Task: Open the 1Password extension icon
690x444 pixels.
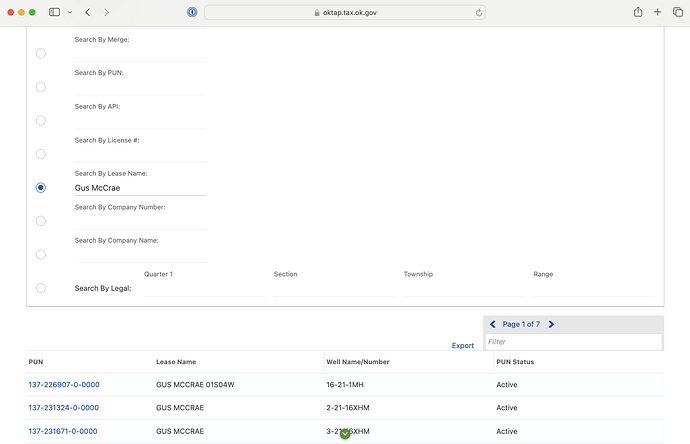Action: [192, 12]
